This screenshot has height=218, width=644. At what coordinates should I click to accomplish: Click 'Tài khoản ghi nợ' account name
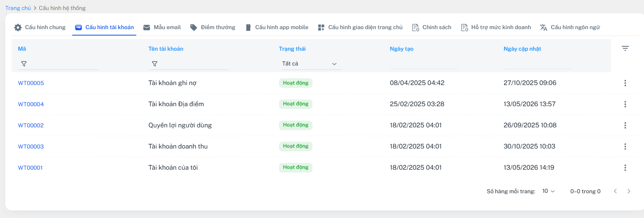point(172,83)
